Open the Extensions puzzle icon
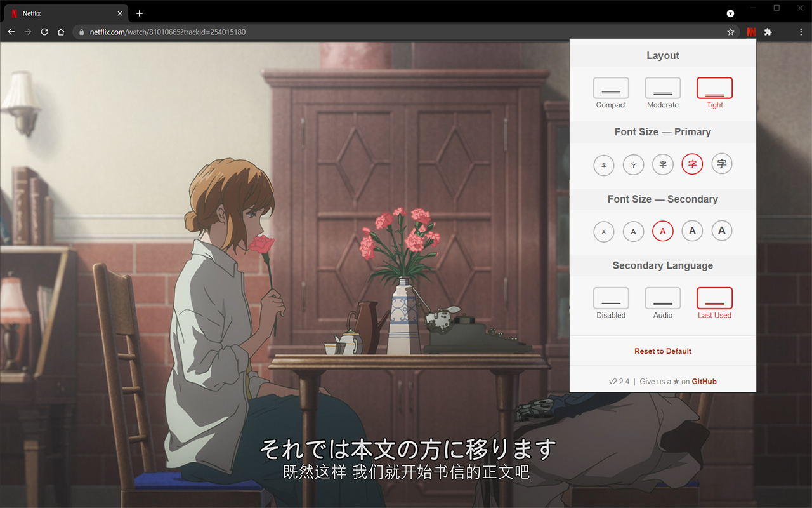Screen dimensions: 812x508 tap(768, 32)
